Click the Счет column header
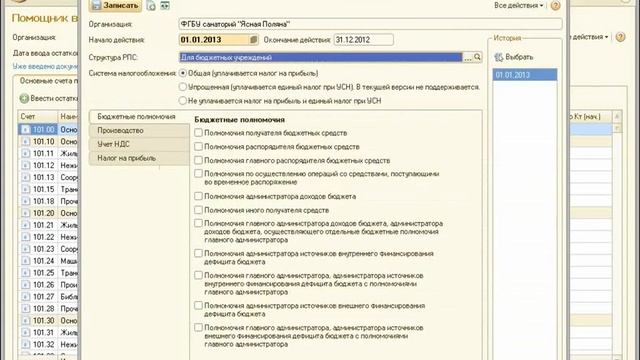 tap(38, 117)
